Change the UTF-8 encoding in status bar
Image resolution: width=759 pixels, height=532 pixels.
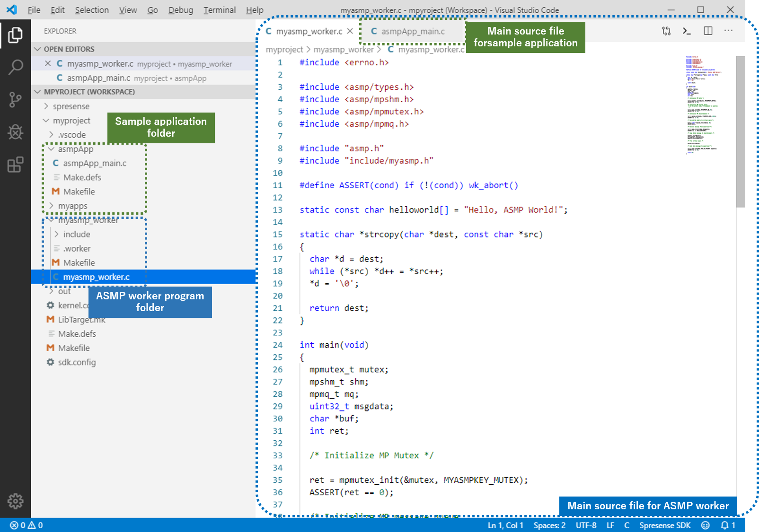[586, 525]
